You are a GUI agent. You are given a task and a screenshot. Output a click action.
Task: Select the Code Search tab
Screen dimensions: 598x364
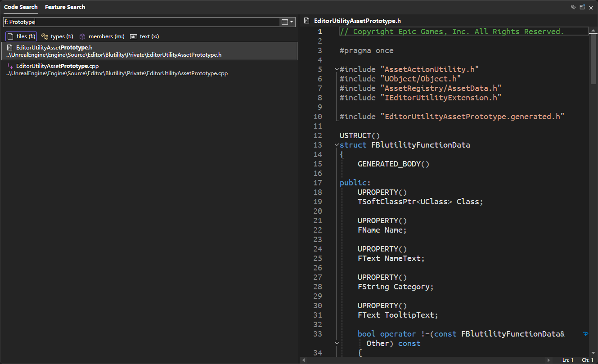(x=21, y=7)
